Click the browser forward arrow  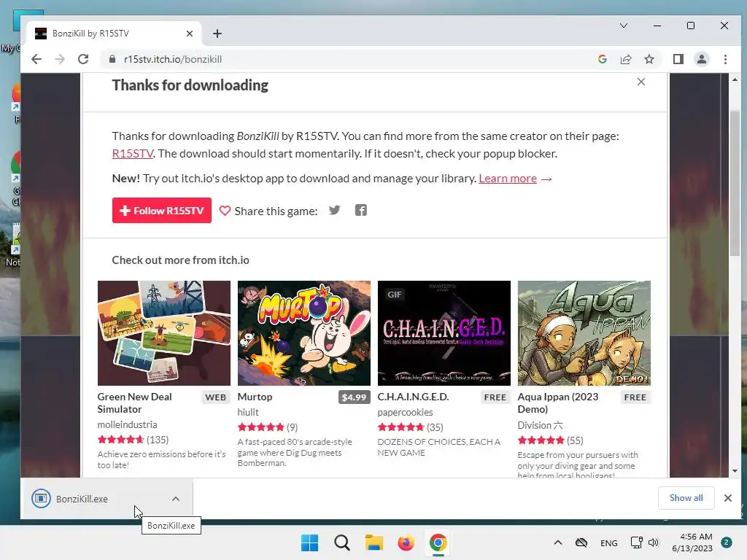pos(60,59)
